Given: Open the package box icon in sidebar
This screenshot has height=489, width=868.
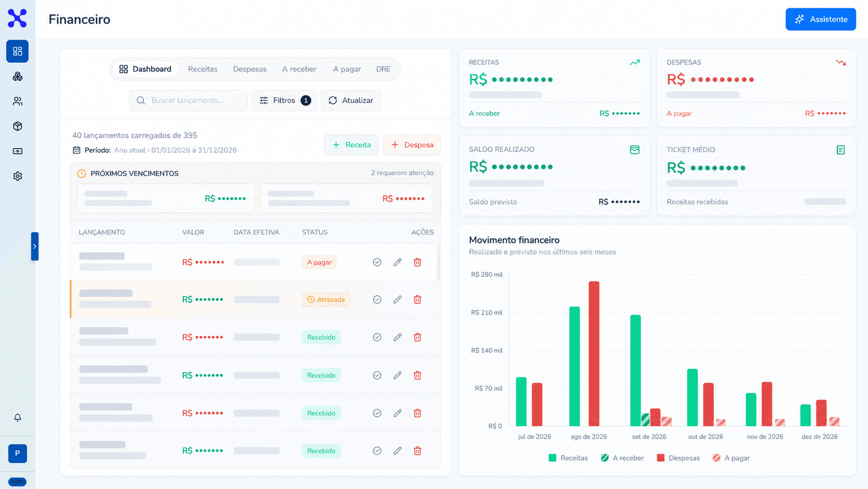Looking at the screenshot, I should click(x=17, y=126).
